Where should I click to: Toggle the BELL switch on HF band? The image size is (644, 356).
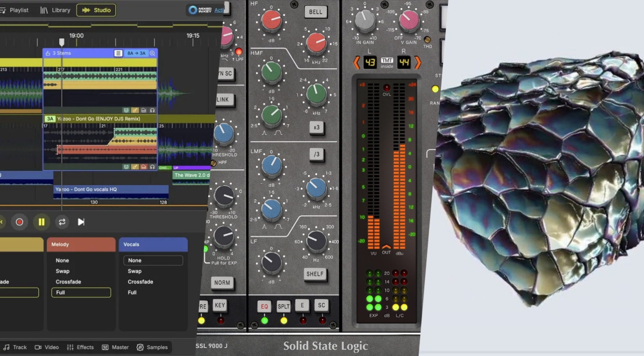click(315, 12)
